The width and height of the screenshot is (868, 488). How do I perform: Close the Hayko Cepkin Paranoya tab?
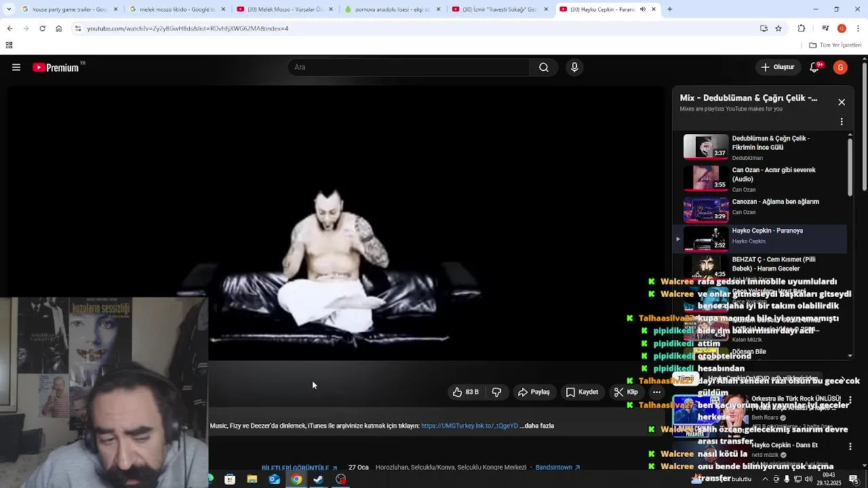[x=653, y=9]
